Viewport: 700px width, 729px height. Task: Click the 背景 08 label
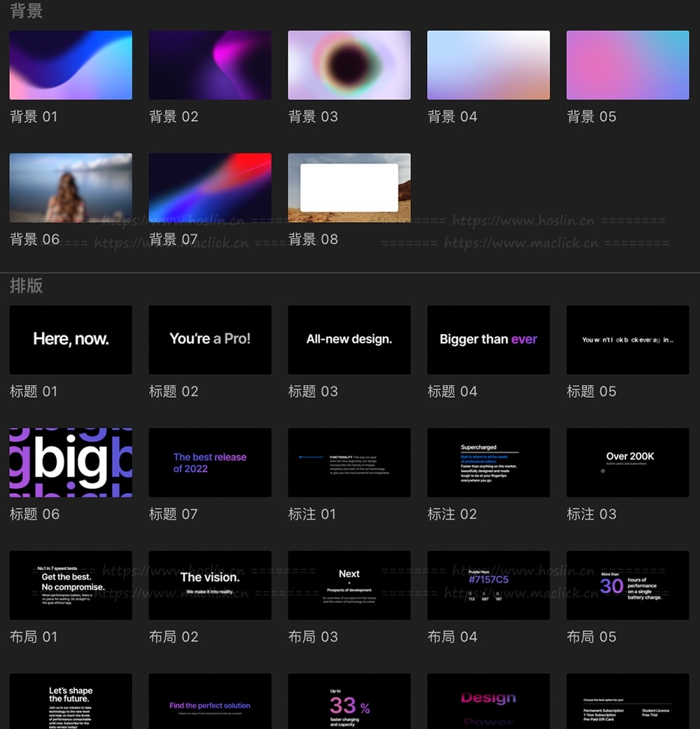313,239
